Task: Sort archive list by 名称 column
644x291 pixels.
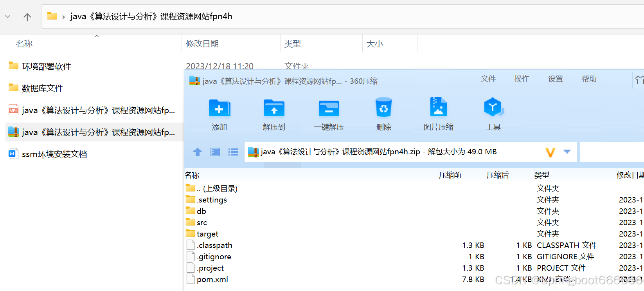Action: coord(192,175)
